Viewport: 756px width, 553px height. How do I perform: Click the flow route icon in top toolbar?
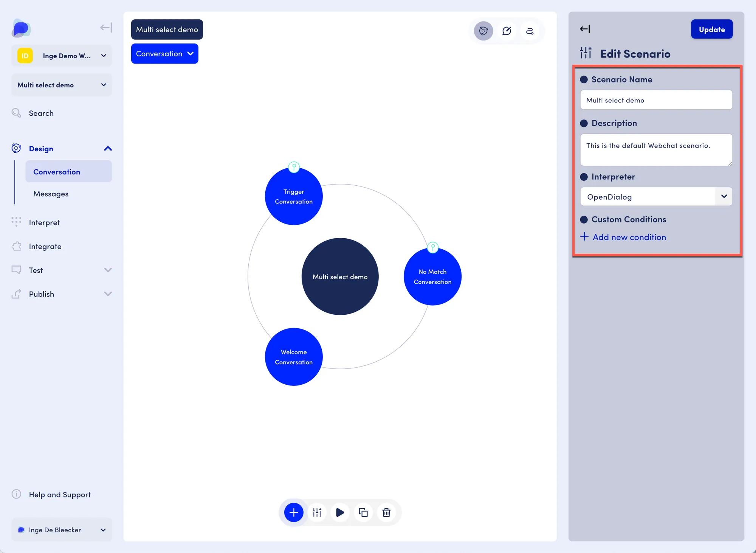(530, 31)
